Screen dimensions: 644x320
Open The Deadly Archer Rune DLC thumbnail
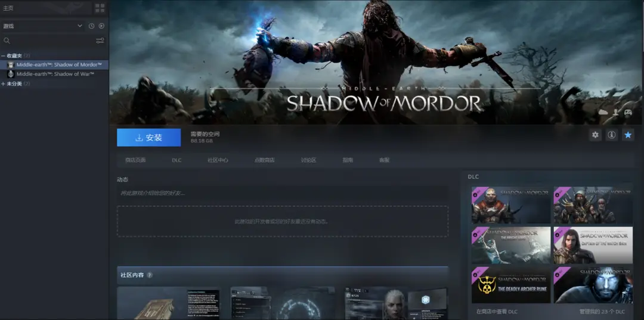[x=511, y=285]
